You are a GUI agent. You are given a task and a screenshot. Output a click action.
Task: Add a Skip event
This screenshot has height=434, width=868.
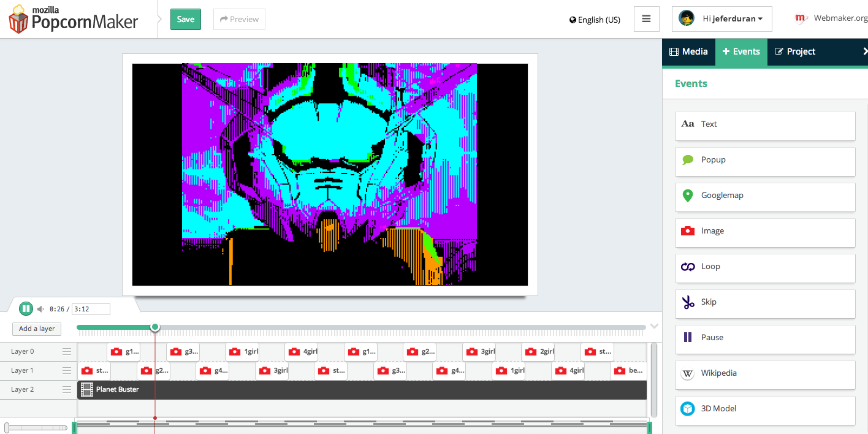(765, 303)
